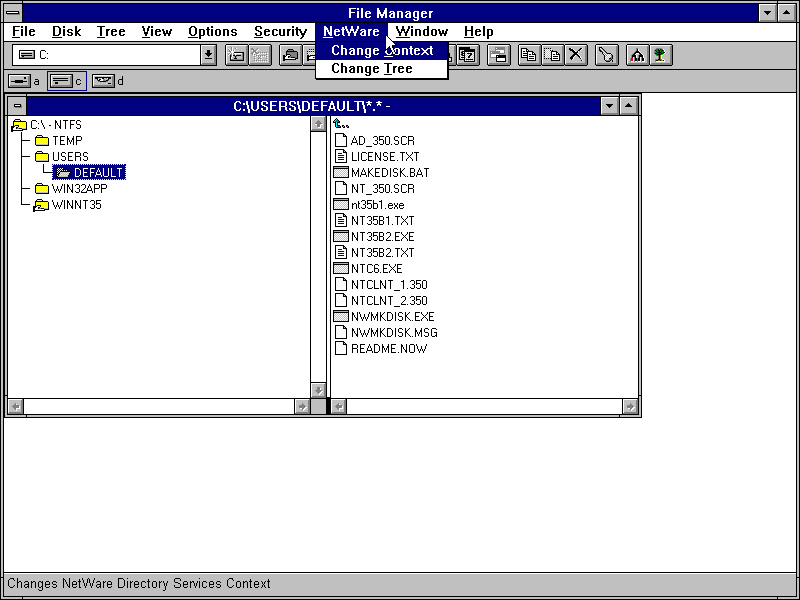This screenshot has height=600, width=800.
Task: Click the Move files toolbar icon
Action: pos(553,55)
